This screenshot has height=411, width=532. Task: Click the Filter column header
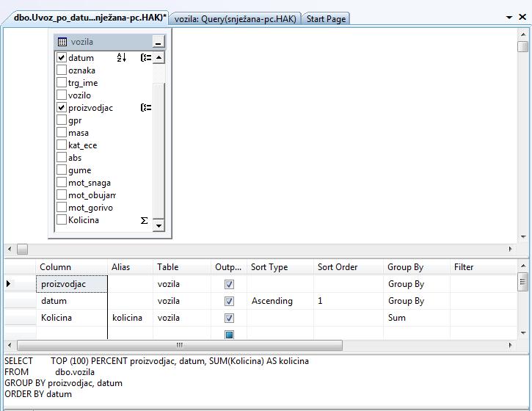pos(483,267)
